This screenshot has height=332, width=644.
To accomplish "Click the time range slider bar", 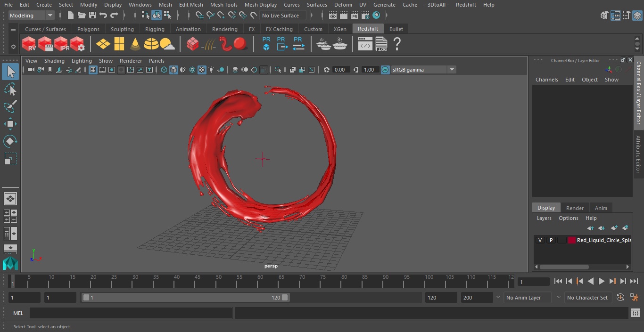I will 185,298.
